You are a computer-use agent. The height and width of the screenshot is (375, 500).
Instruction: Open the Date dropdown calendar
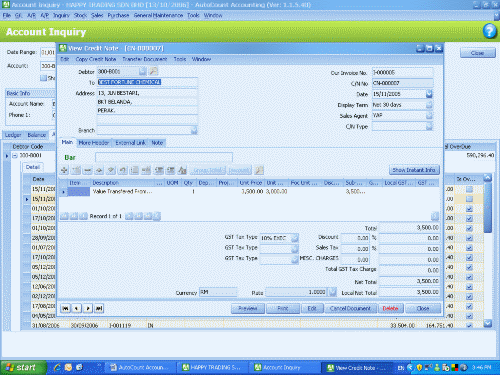click(429, 94)
